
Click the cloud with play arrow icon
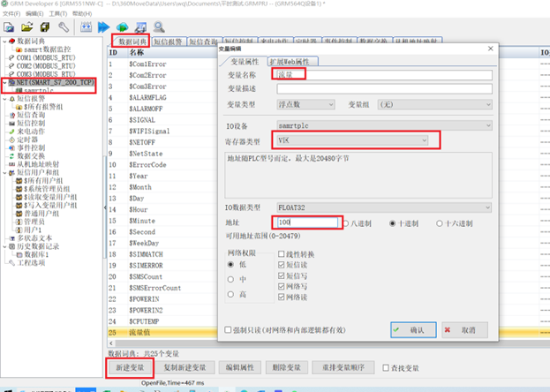(x=123, y=27)
